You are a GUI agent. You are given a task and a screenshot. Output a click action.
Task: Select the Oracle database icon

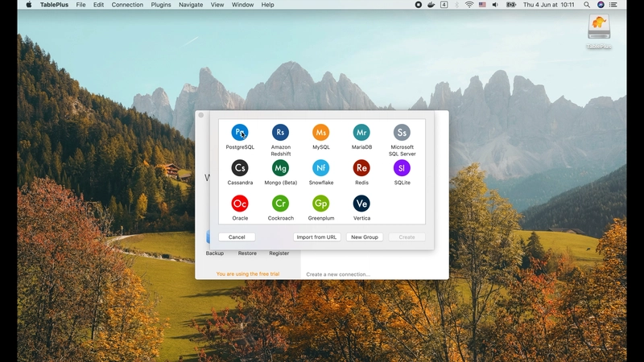(240, 204)
